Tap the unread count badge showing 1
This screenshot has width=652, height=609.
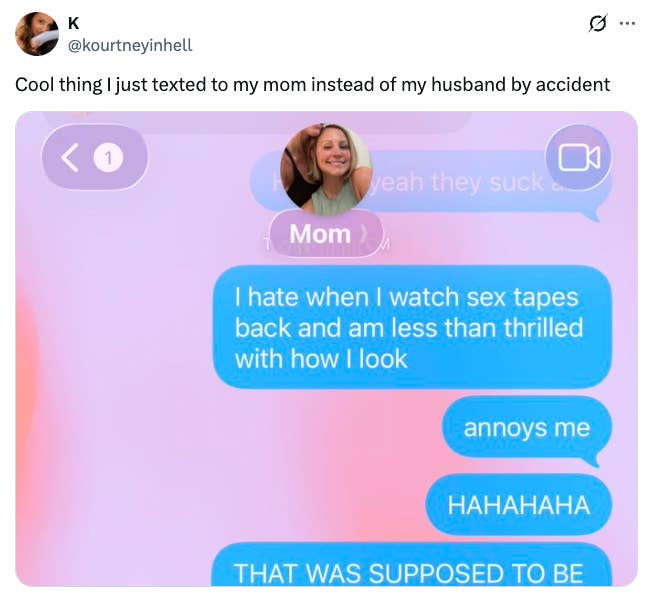point(108,158)
